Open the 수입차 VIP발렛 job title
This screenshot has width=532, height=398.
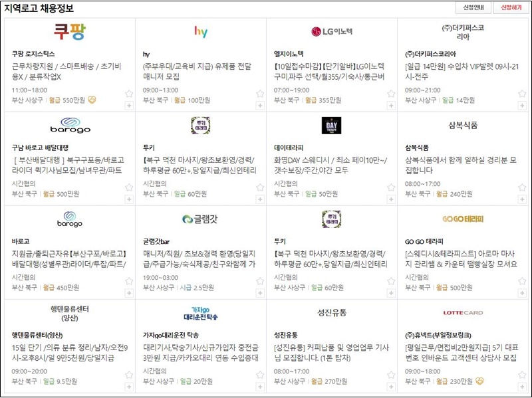click(x=462, y=71)
